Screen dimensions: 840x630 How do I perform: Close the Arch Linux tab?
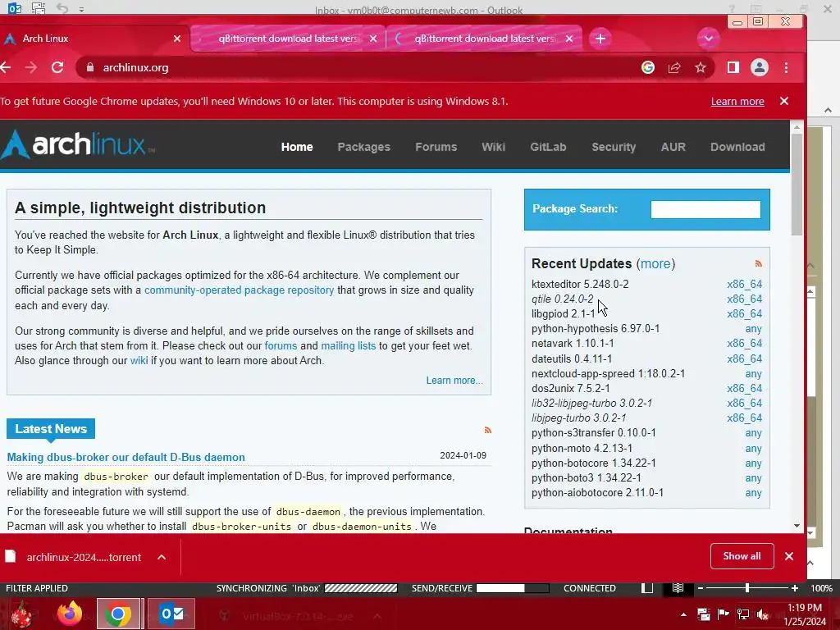(x=177, y=39)
